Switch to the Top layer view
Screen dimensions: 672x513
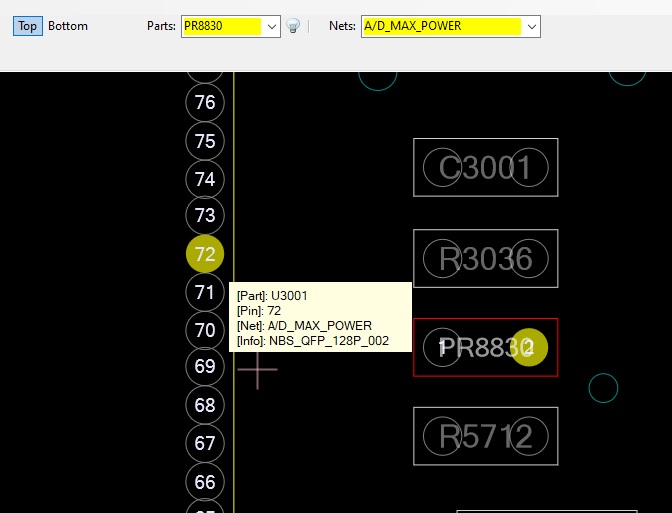tap(27, 26)
